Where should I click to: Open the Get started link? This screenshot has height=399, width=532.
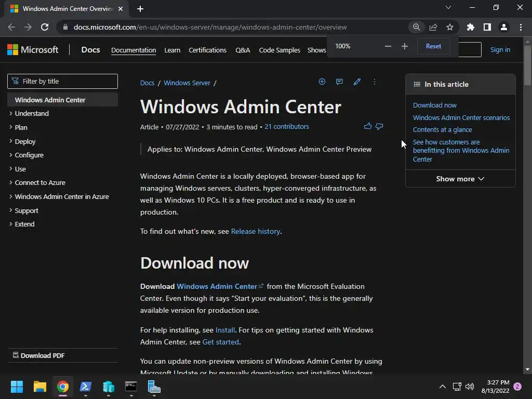[x=220, y=342]
